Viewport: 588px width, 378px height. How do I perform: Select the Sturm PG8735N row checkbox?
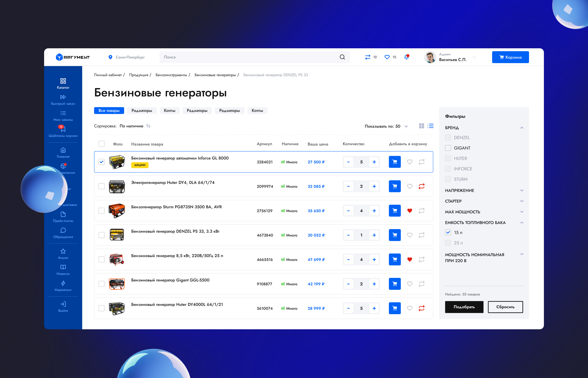click(101, 211)
